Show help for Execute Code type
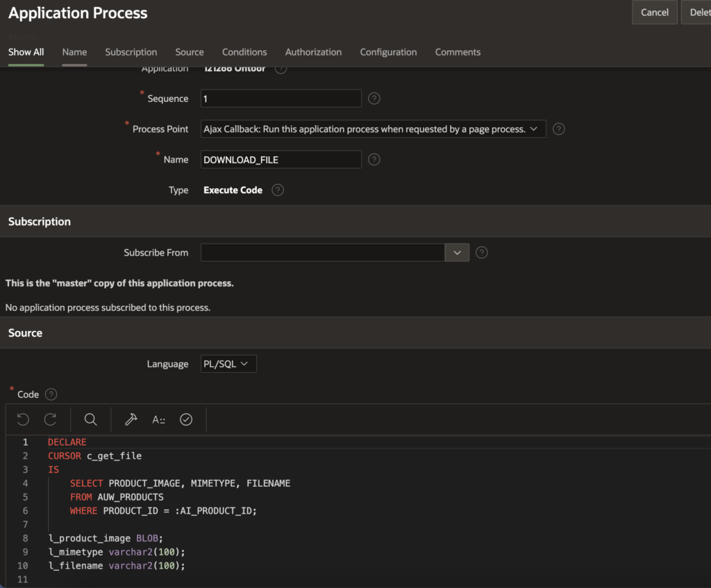711x588 pixels. [278, 190]
